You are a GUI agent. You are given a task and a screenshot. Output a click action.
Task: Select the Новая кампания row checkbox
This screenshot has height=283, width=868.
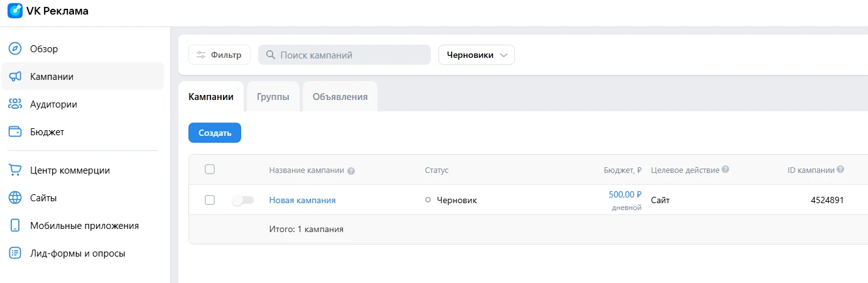tap(210, 200)
